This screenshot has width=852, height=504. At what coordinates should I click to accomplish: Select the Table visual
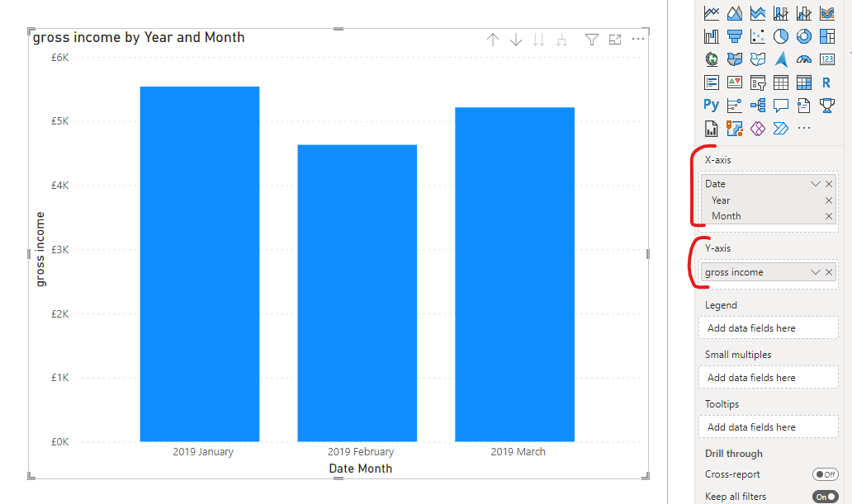(x=781, y=82)
